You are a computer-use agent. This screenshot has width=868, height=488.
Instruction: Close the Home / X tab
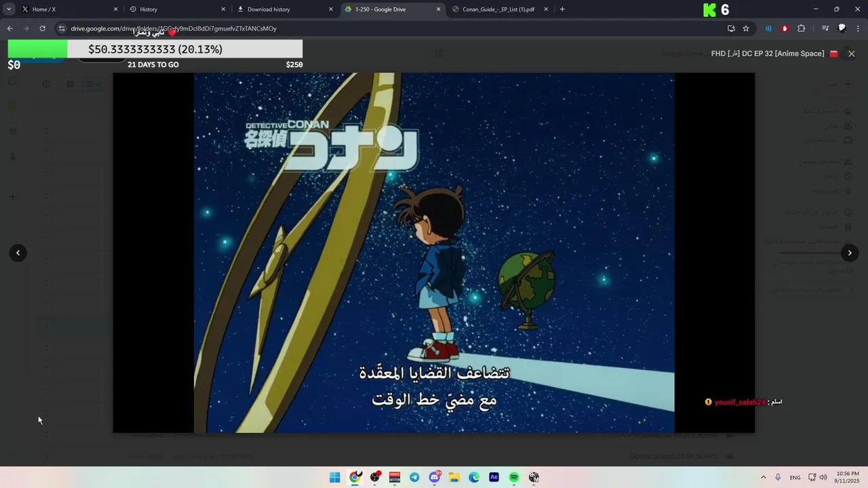click(115, 9)
